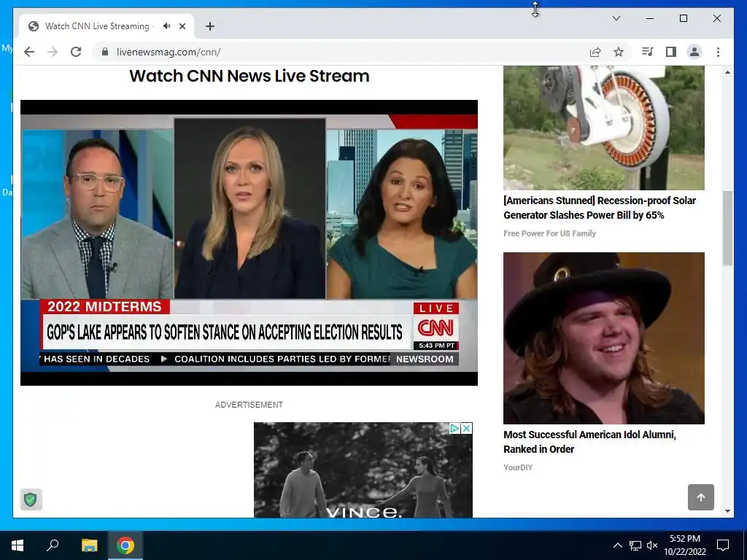Open Most Successful American Idol Alumni link
This screenshot has width=747, height=560.
(589, 441)
